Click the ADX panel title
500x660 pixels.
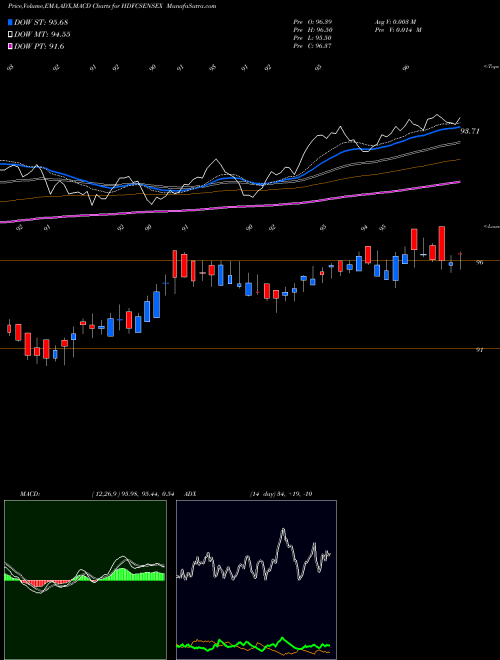coord(190,494)
